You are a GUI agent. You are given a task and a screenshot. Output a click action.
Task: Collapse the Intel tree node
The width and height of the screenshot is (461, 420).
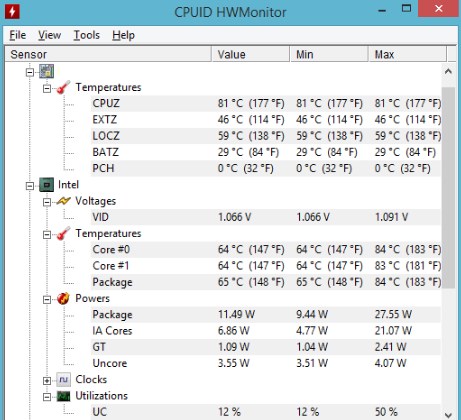click(30, 186)
